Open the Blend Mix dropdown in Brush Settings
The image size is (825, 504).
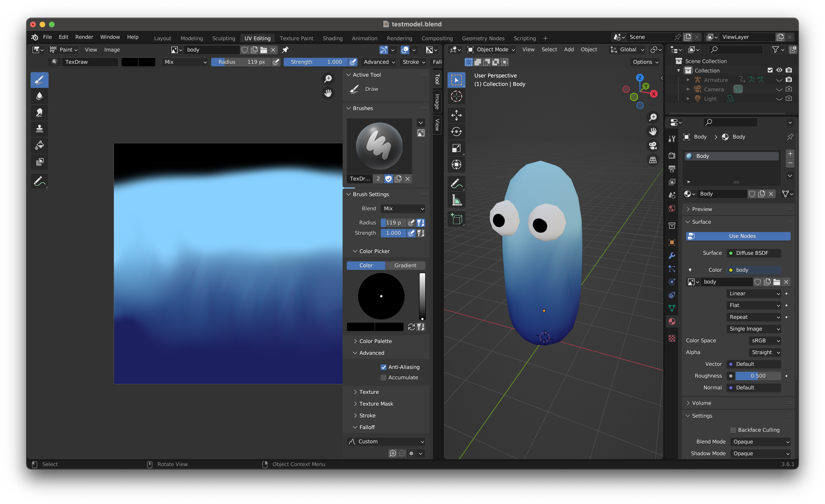tap(402, 208)
